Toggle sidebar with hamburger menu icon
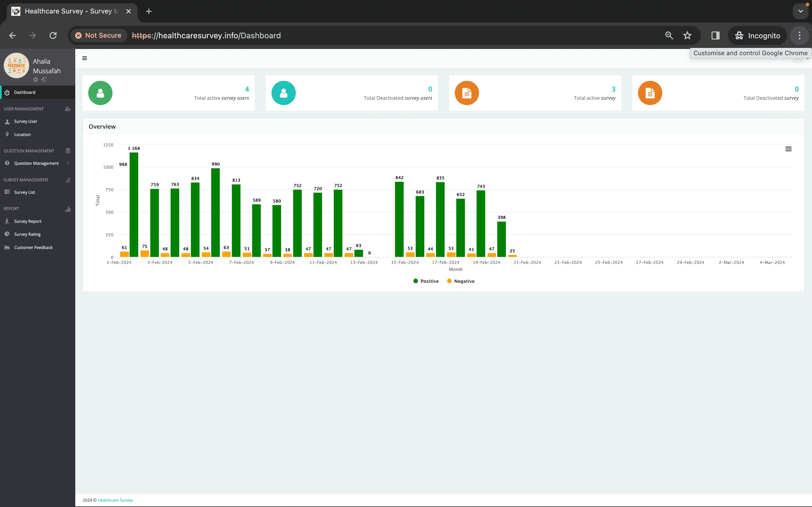Image resolution: width=812 pixels, height=507 pixels. (x=85, y=58)
